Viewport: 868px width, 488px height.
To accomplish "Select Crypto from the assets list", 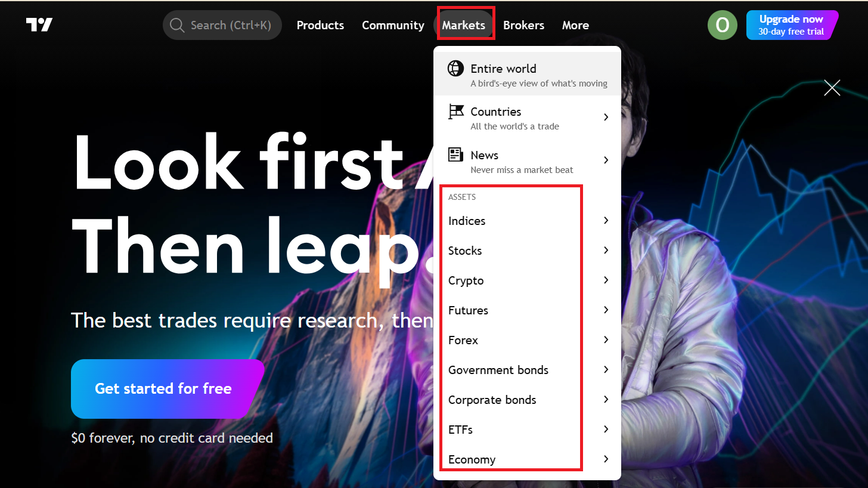I will [x=466, y=280].
